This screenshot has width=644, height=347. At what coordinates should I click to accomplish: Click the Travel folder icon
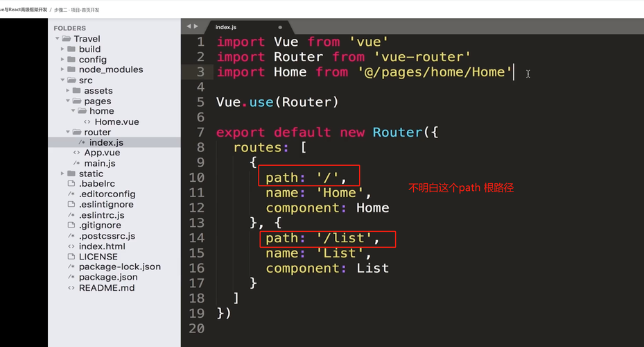tap(66, 39)
